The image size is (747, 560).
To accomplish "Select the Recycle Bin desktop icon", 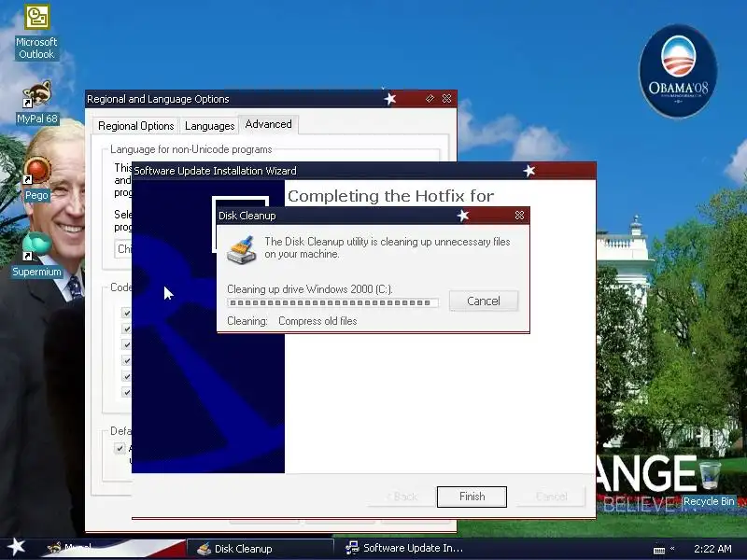I will [709, 483].
